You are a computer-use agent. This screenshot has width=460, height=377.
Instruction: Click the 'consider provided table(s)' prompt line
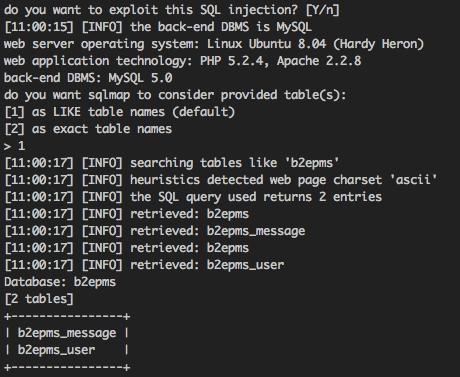click(x=175, y=95)
